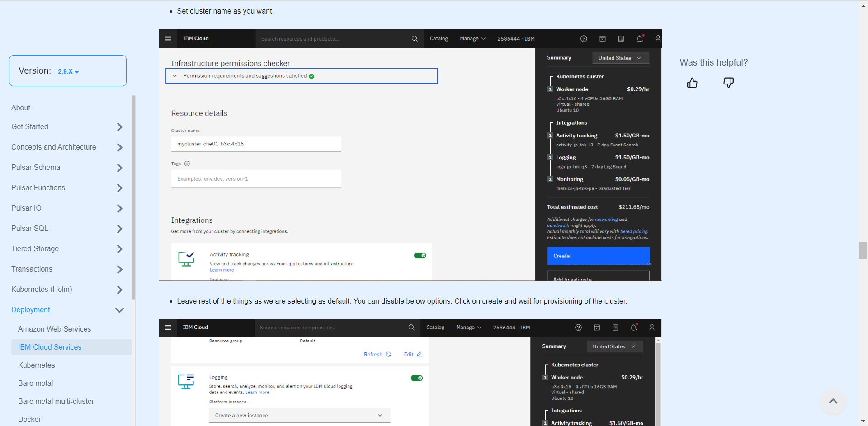This screenshot has height=426, width=868.
Task: Click the Edit link
Action: click(413, 354)
